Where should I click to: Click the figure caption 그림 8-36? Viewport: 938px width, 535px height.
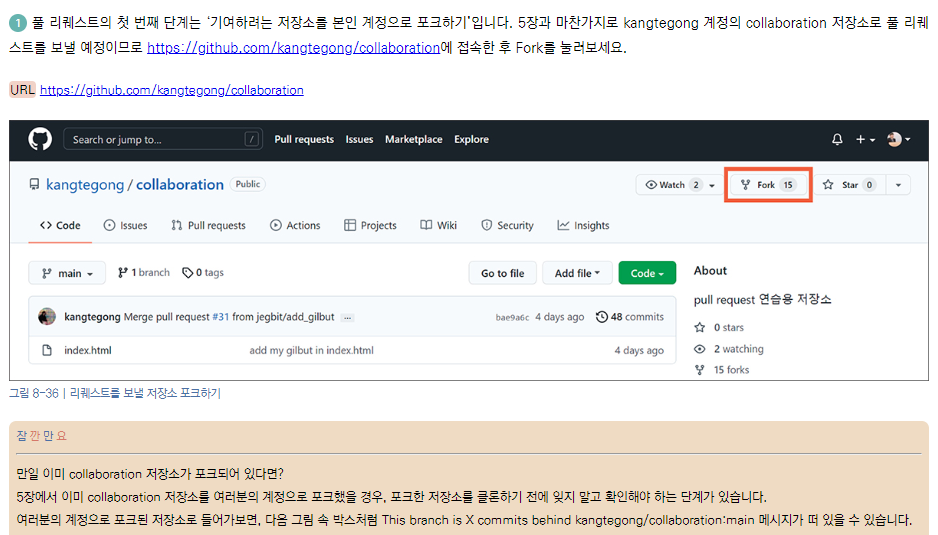[115, 393]
